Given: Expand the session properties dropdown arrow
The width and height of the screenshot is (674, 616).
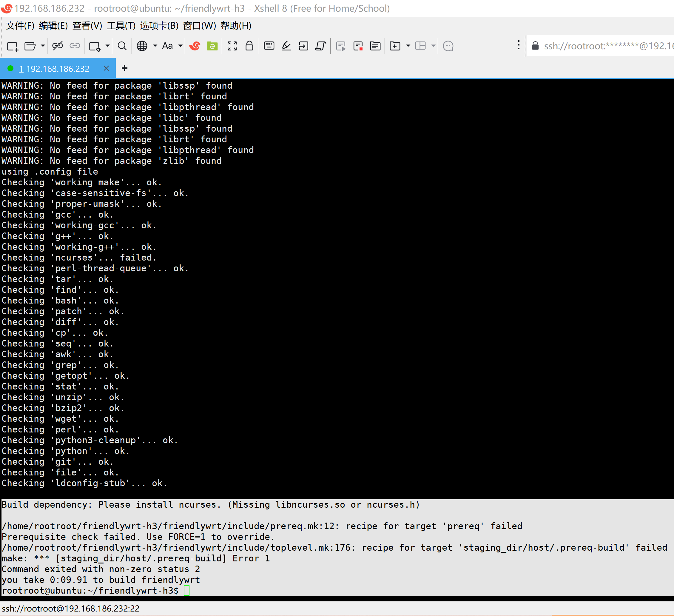Looking at the screenshot, I should 108,46.
